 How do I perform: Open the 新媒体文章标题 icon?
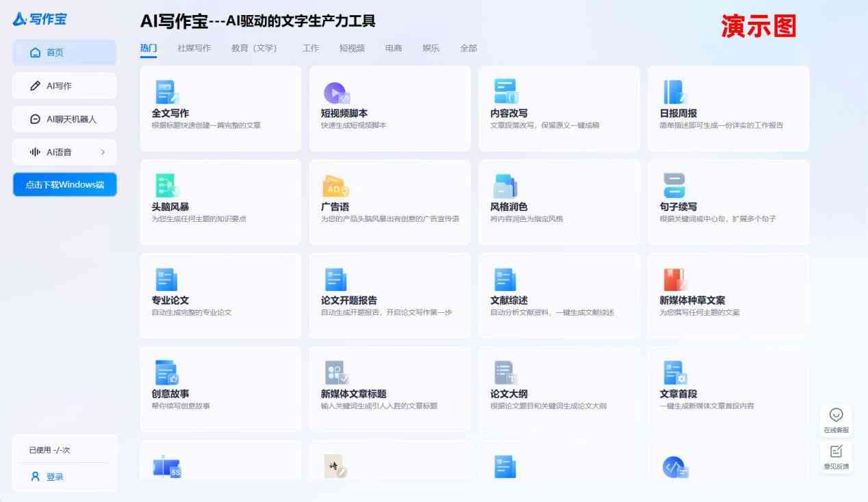click(x=336, y=373)
